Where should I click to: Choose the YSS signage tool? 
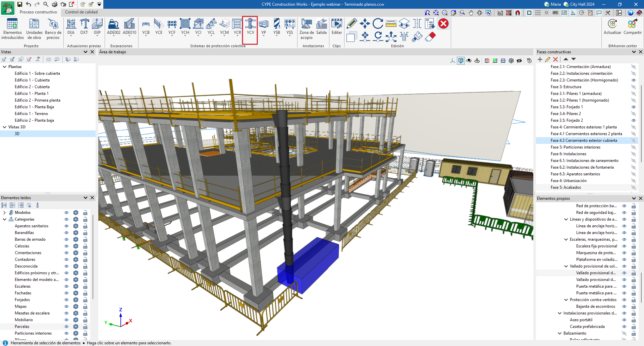pyautogui.click(x=290, y=27)
